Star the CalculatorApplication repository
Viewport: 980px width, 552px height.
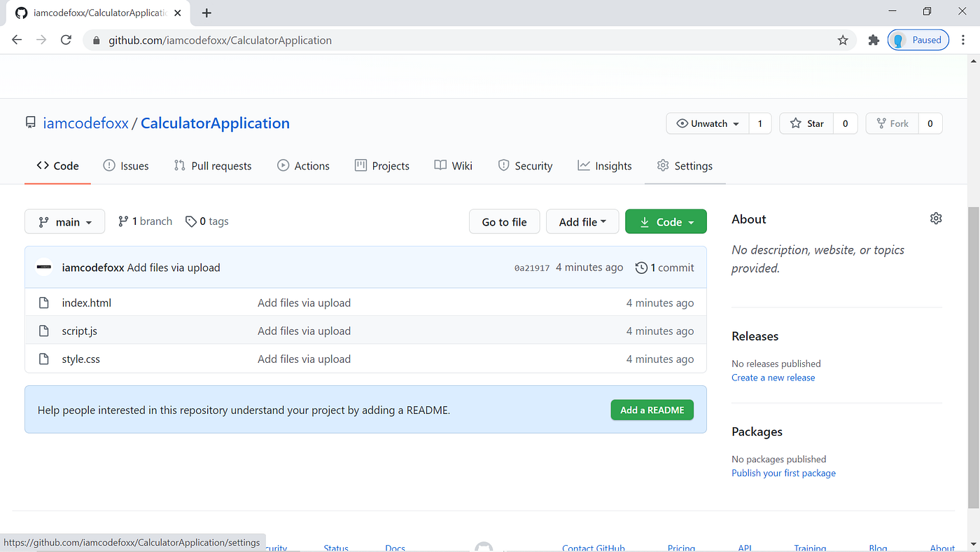(x=806, y=123)
